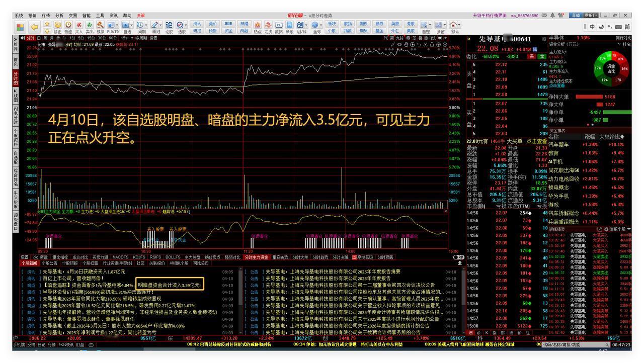
Task: Click the 默认 home layout icon
Action: pos(453,25)
